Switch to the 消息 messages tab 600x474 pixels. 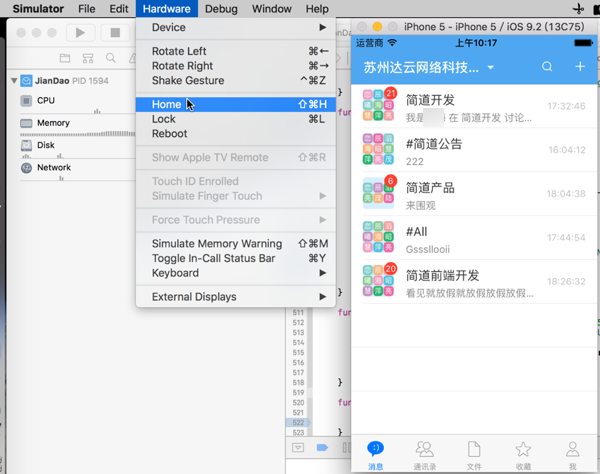click(375, 455)
